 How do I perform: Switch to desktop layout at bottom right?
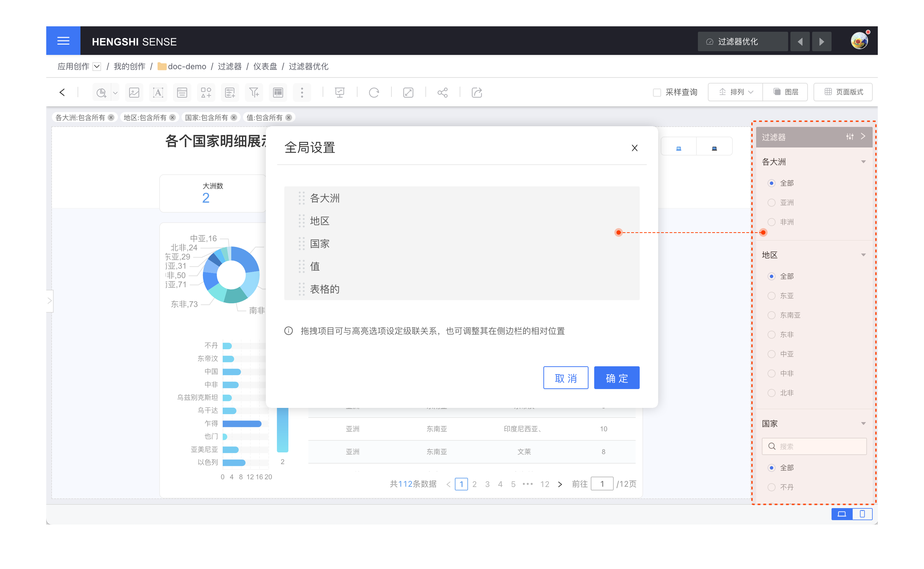(842, 514)
